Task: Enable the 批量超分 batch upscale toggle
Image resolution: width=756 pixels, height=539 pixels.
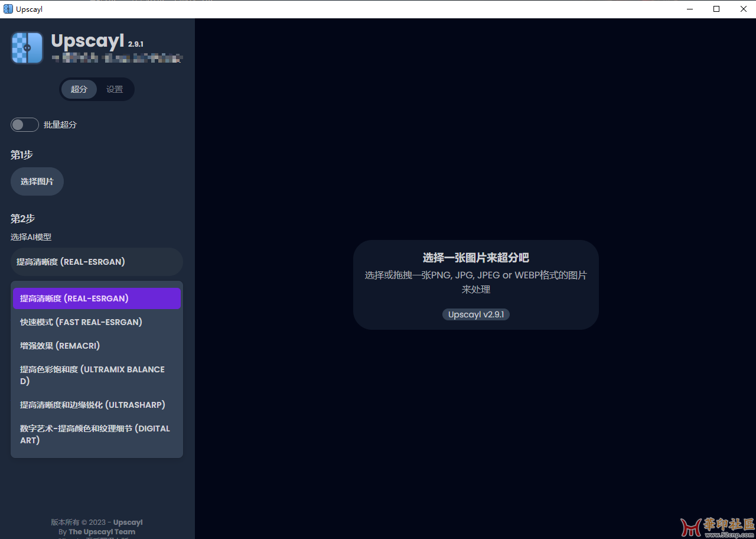Action: (x=24, y=125)
